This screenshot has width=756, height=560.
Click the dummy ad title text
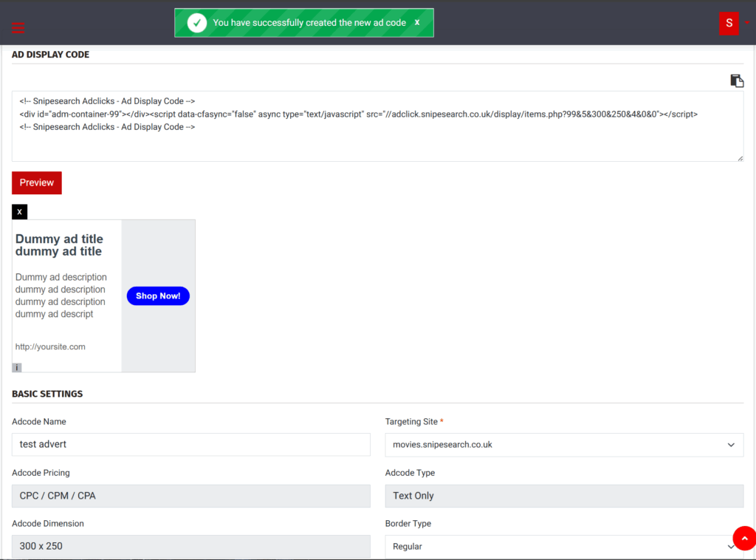tap(59, 245)
